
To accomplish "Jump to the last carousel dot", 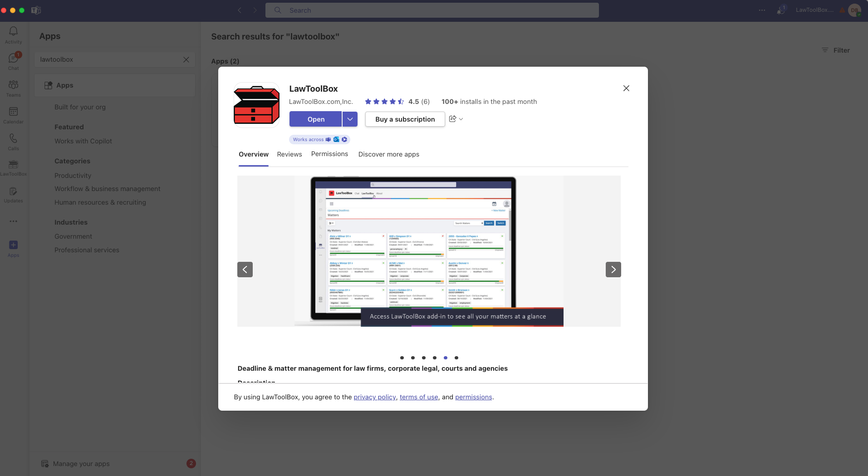I will (x=456, y=358).
